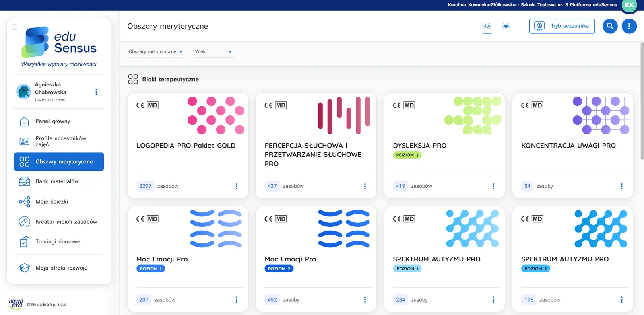Click the Treningi domowe clipboard icon
Viewport: 644px width, 315px height.
(x=24, y=242)
